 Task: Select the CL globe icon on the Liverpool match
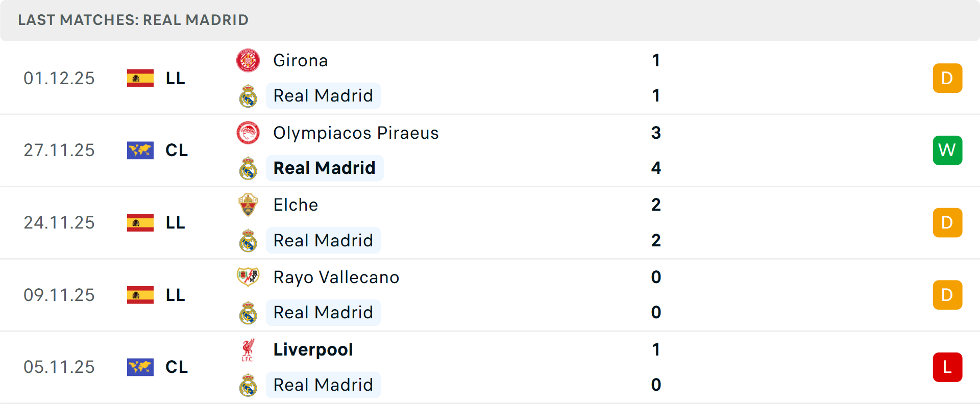[x=140, y=367]
